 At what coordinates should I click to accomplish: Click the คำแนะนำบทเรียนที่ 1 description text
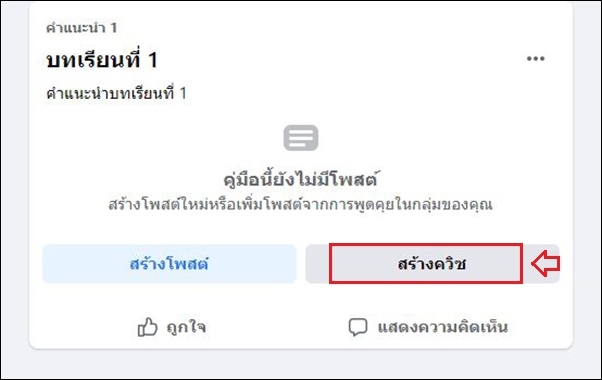click(x=116, y=93)
